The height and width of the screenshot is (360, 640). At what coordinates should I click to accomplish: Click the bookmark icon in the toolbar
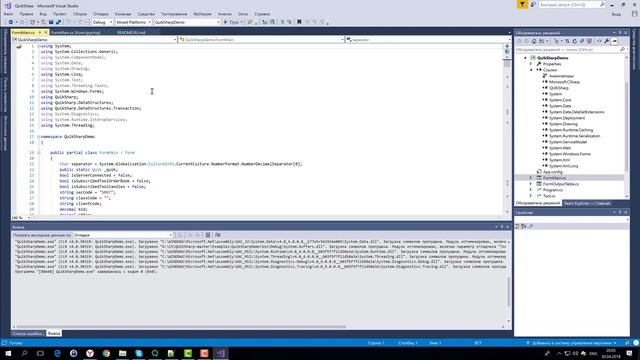299,22
